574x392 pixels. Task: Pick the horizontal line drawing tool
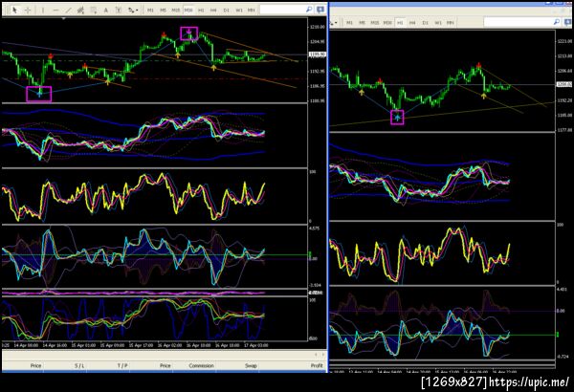tap(55, 11)
